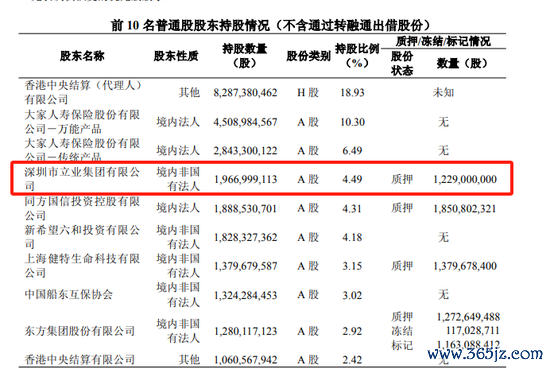The width and height of the screenshot is (550, 369).
Task: Click 同方国信投资控股有限公司 shareholder name
Action: click(x=82, y=208)
